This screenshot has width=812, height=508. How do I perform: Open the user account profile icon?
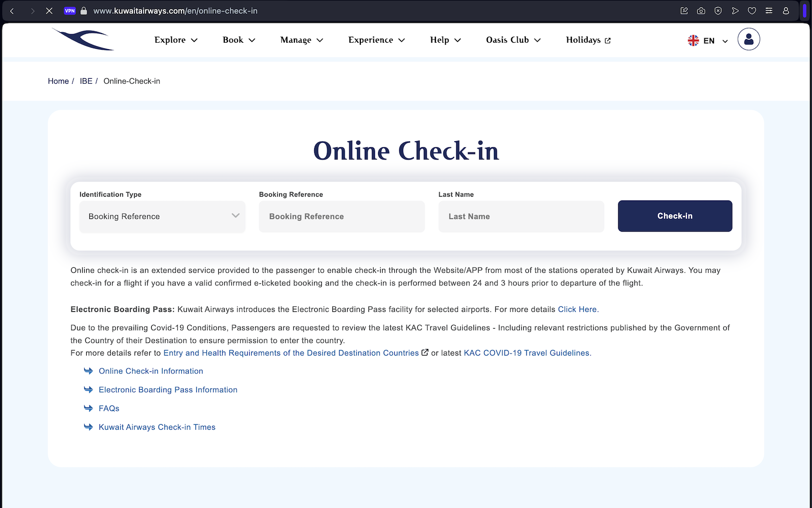[x=749, y=39]
